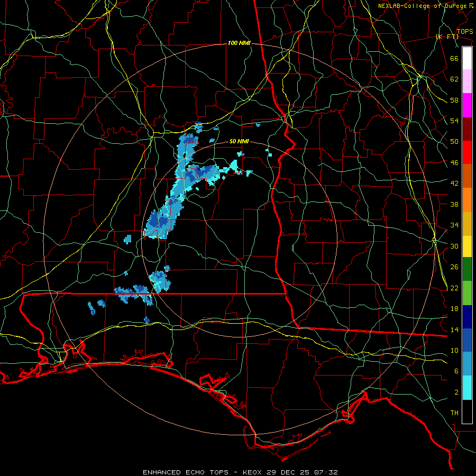
Task: Click the NEXLAB-College of DuPage credit text
Action: [426, 6]
